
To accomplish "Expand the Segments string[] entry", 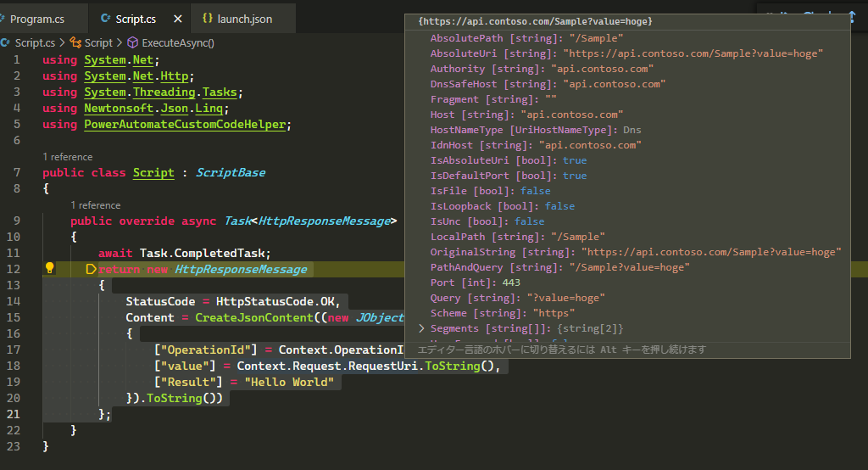I will pos(422,328).
